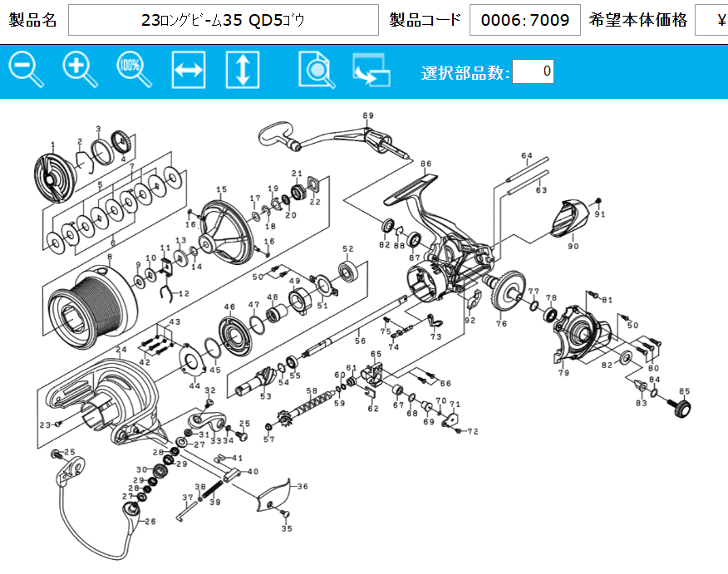The height and width of the screenshot is (574, 728).
Task: Select part number 42 screws label
Action: pyautogui.click(x=145, y=362)
